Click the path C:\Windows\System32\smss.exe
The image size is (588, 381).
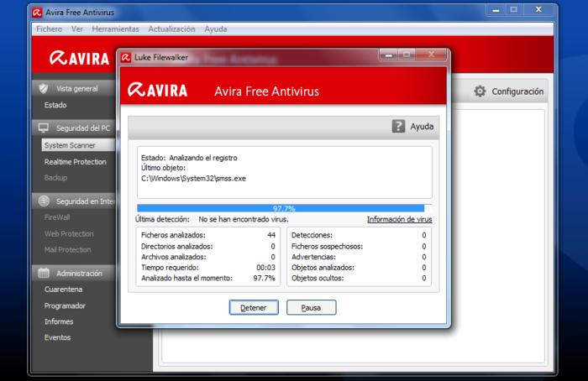(x=193, y=179)
